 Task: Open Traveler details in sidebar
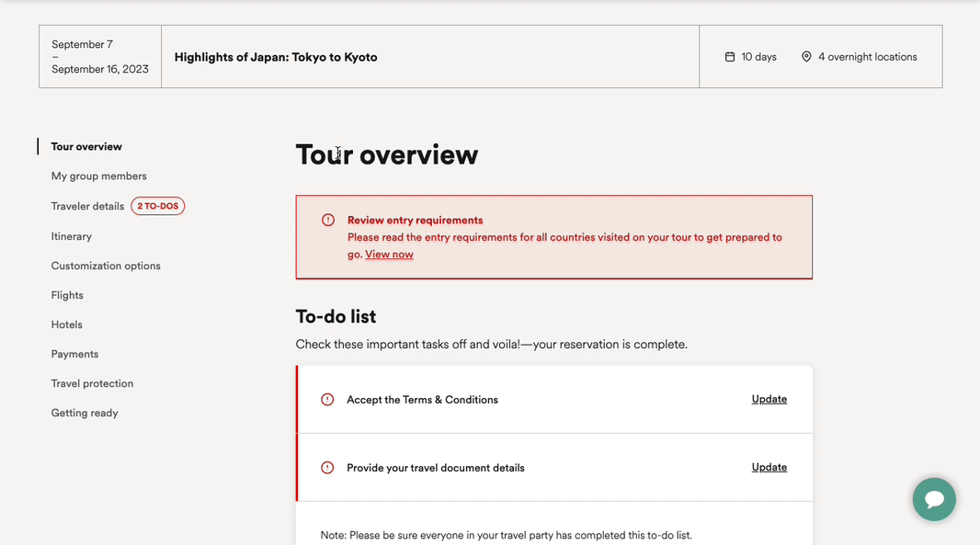[87, 207]
